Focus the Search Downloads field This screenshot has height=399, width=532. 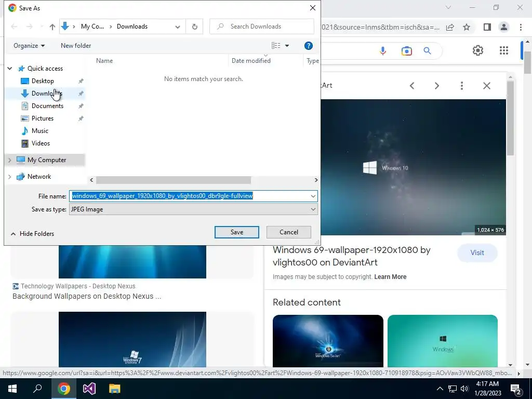pos(262,26)
